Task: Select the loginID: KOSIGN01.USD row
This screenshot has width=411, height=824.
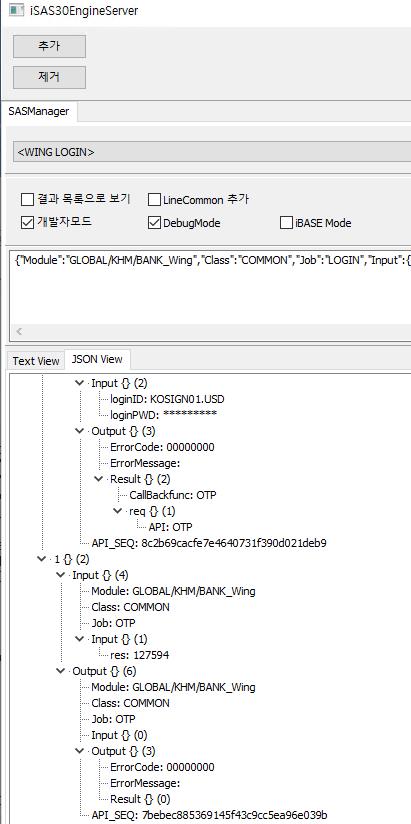Action: coord(169,399)
